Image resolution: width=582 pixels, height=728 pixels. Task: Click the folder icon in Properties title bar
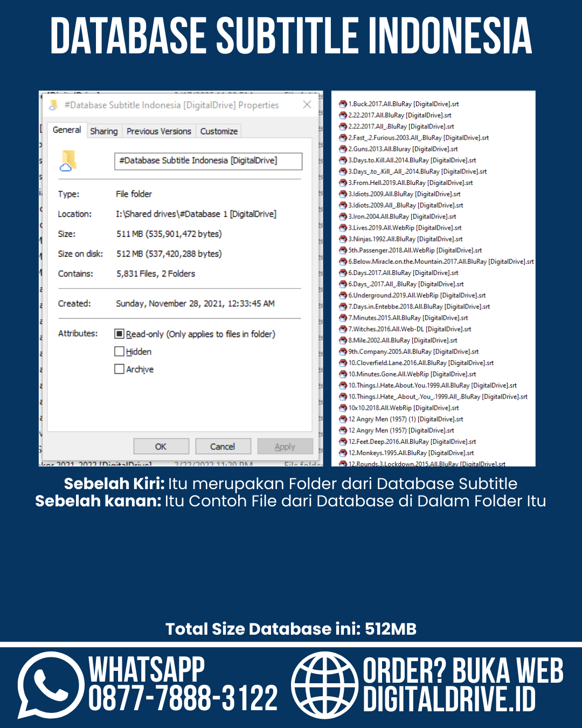click(x=53, y=105)
